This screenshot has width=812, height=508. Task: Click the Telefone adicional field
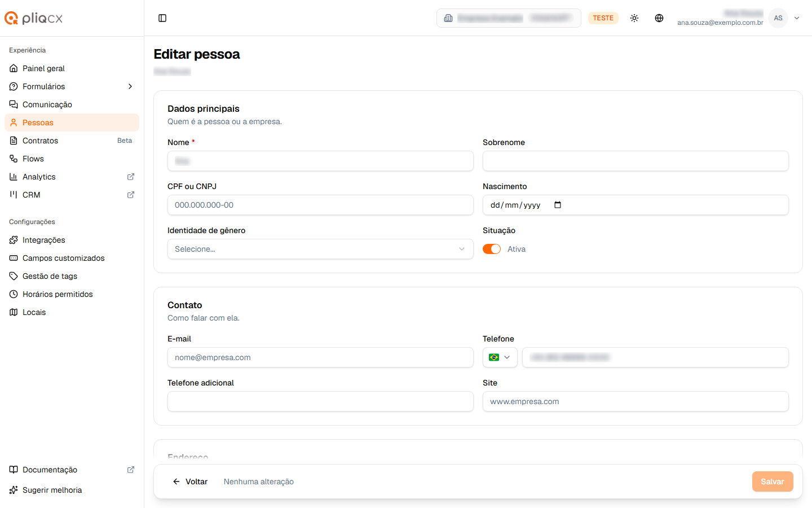[x=320, y=401]
